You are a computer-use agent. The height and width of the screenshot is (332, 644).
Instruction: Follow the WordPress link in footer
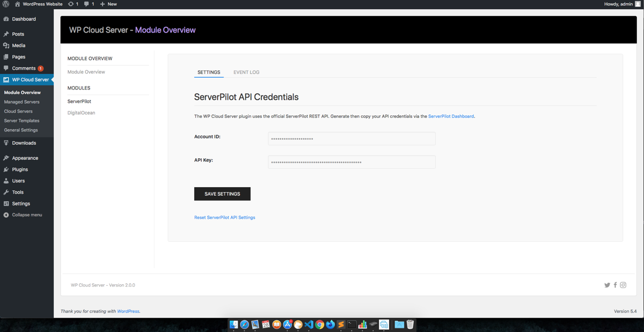(128, 311)
